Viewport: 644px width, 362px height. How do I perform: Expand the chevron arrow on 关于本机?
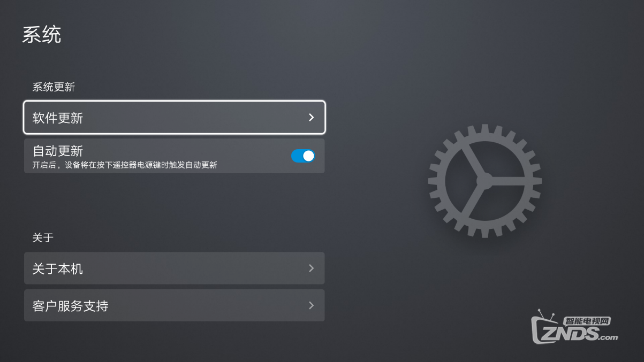tap(312, 268)
